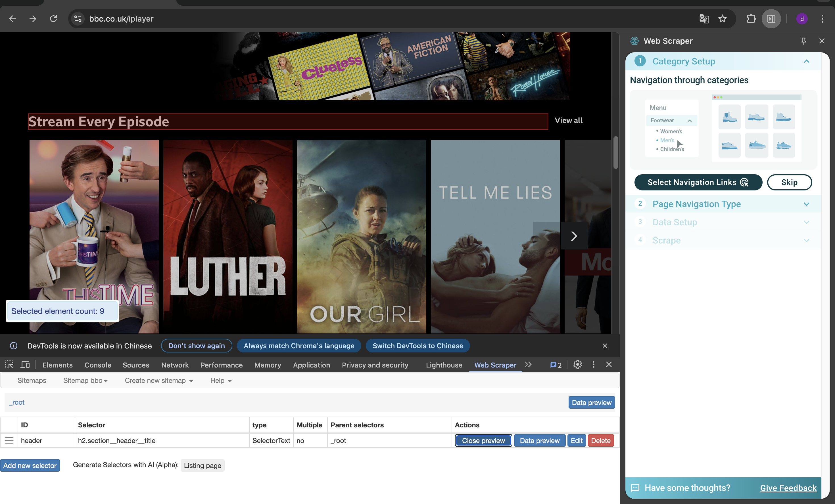This screenshot has width=835, height=504.
Task: Click the Google Translate icon in the address bar
Action: (704, 19)
